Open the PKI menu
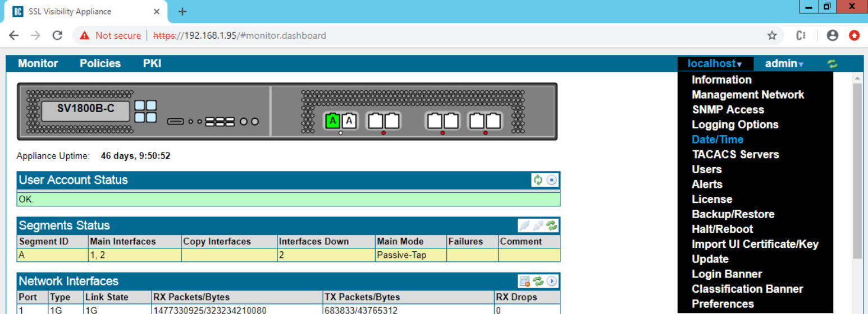The width and height of the screenshot is (868, 314). click(152, 63)
